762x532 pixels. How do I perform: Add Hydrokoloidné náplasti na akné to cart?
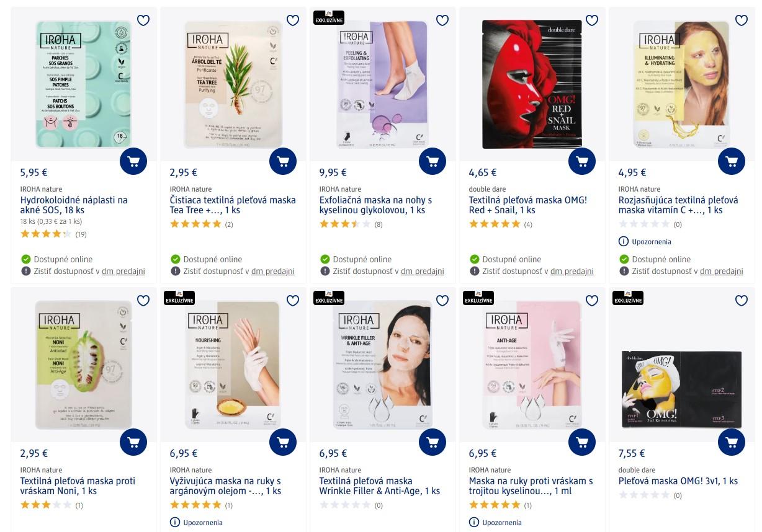tap(133, 162)
